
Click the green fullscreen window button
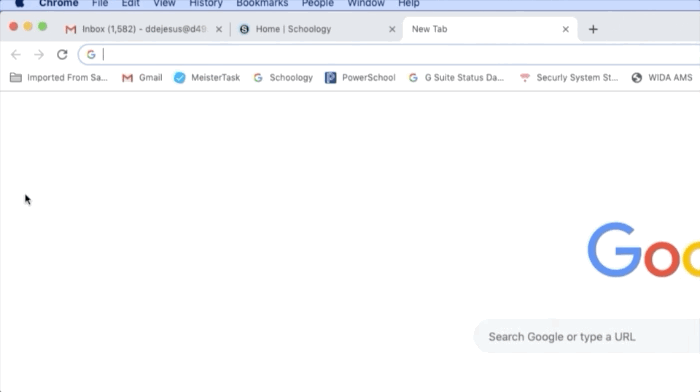42,27
